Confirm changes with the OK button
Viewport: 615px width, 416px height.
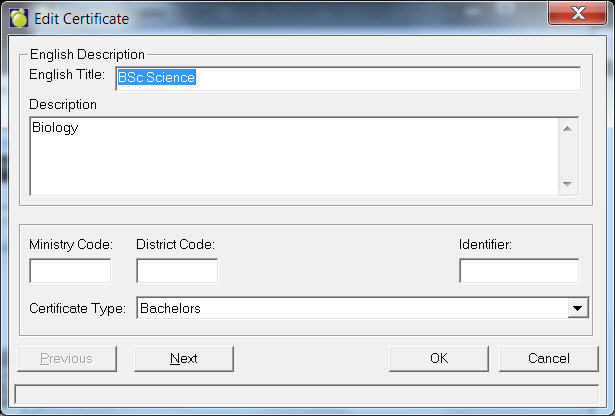coord(439,358)
